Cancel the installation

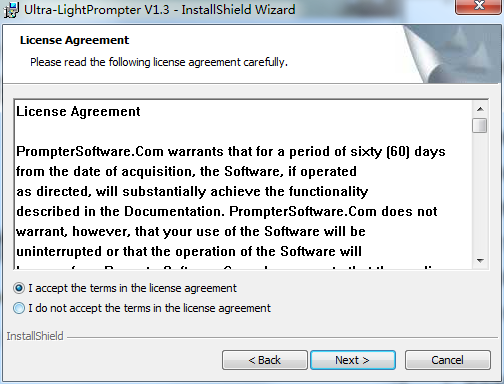coord(448,360)
